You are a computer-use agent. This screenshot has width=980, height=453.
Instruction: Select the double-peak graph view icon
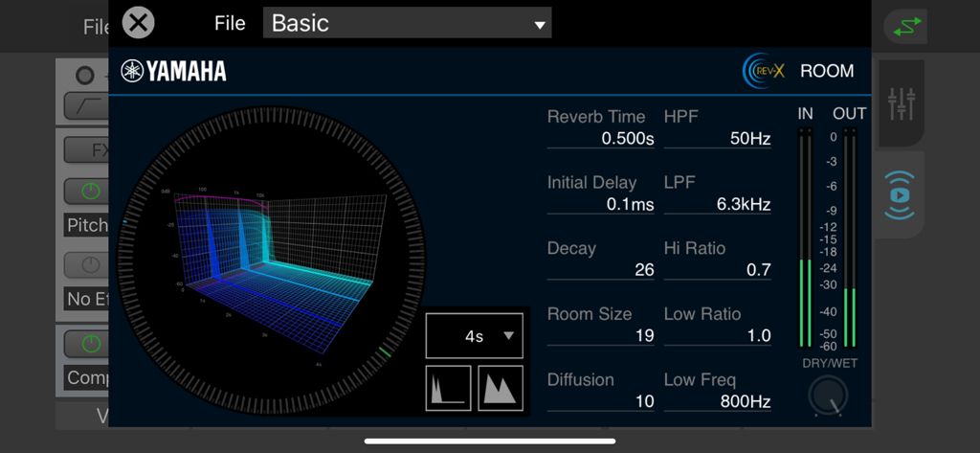point(501,389)
